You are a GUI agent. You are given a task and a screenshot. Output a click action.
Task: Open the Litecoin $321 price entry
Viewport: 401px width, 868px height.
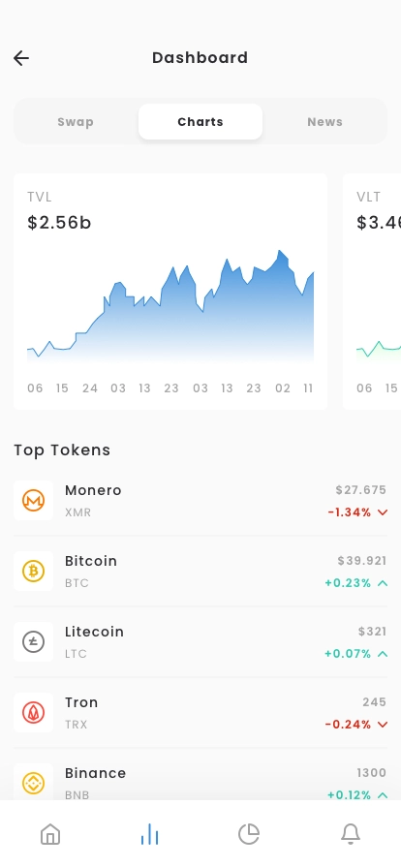point(372,632)
